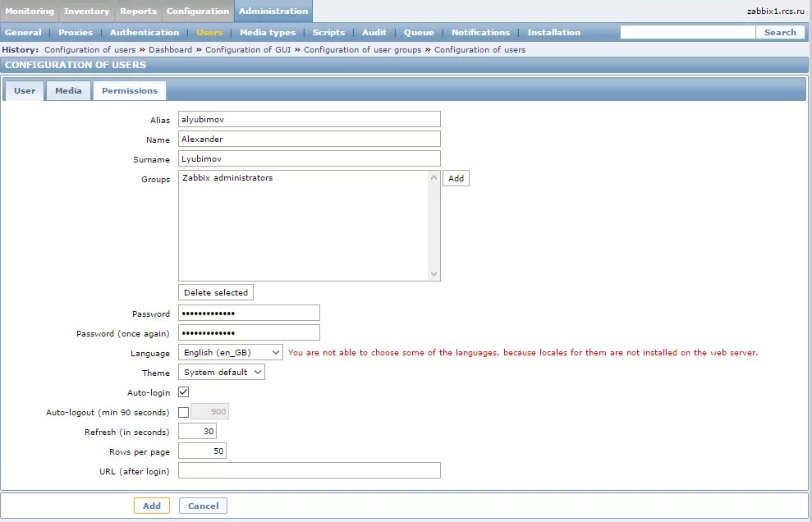Switch to the Permissions tab
812x522 pixels.
pyautogui.click(x=129, y=90)
